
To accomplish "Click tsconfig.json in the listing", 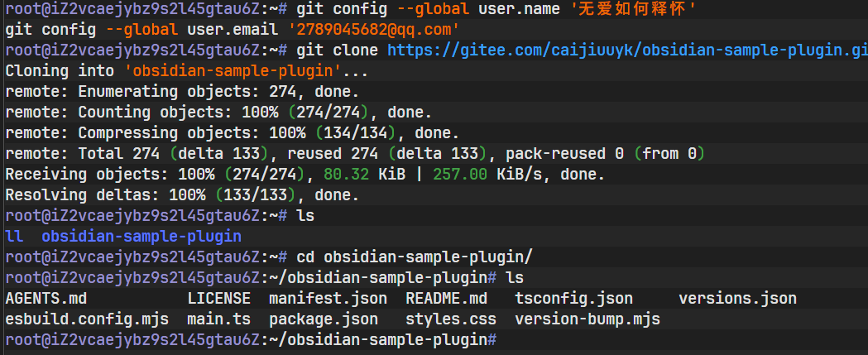I will [573, 299].
